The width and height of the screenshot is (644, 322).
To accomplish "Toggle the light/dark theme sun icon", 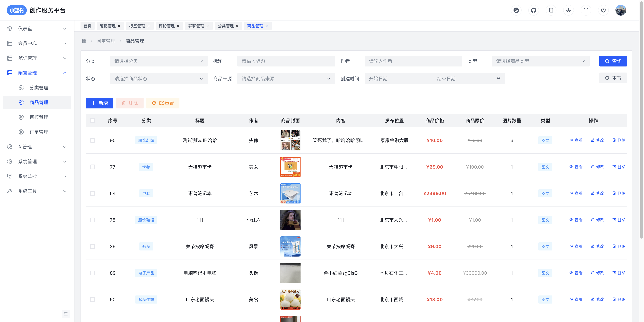I will click(568, 10).
